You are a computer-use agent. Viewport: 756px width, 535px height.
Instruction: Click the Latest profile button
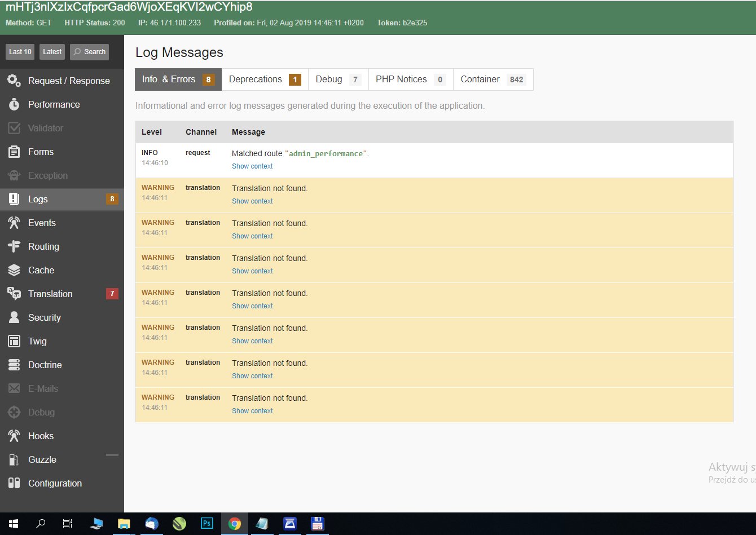pyautogui.click(x=52, y=52)
